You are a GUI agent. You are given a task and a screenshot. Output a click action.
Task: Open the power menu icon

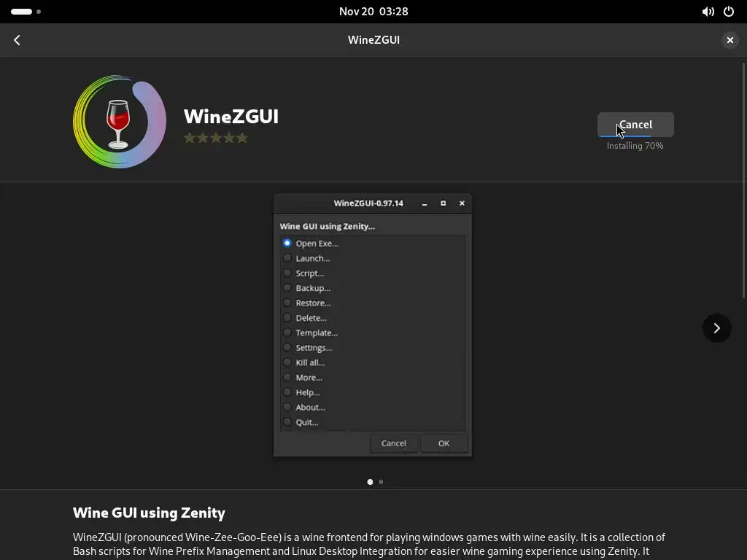tap(729, 12)
